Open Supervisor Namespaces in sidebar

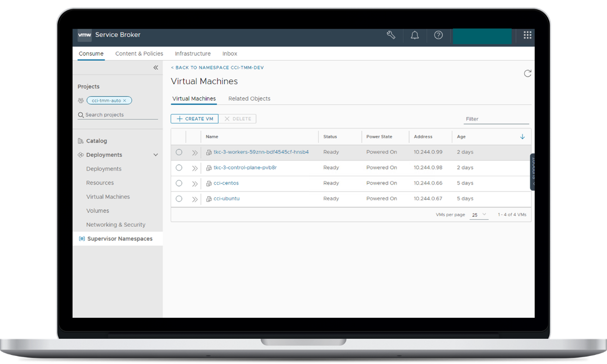(119, 239)
